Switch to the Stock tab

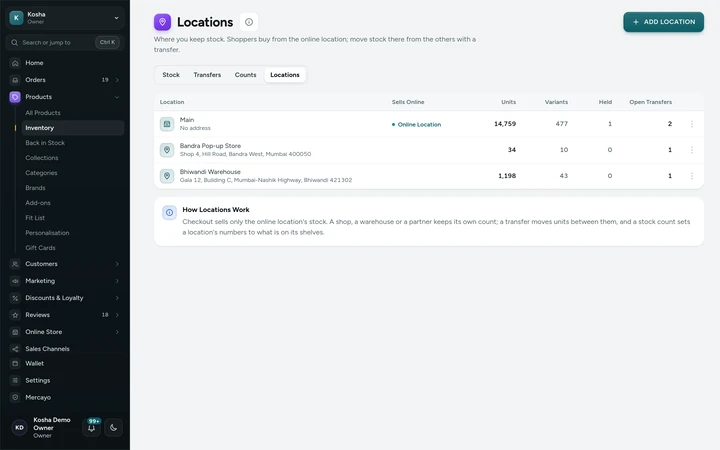[171, 75]
